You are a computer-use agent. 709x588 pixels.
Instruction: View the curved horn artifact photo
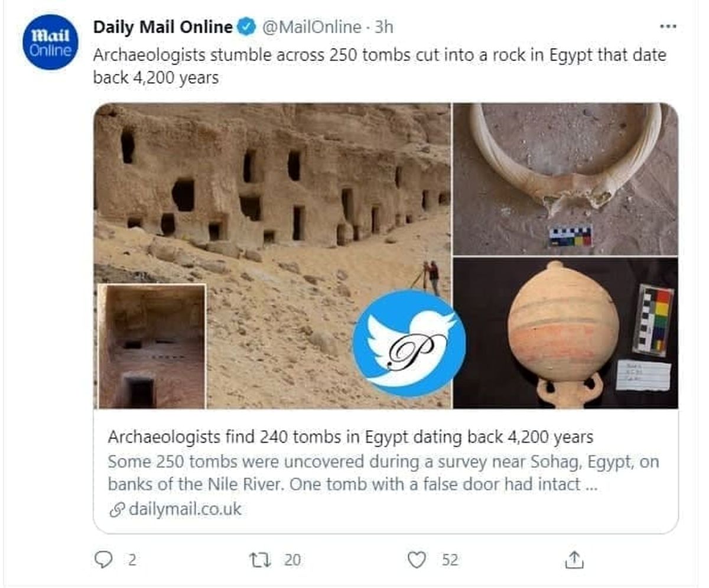(565, 179)
